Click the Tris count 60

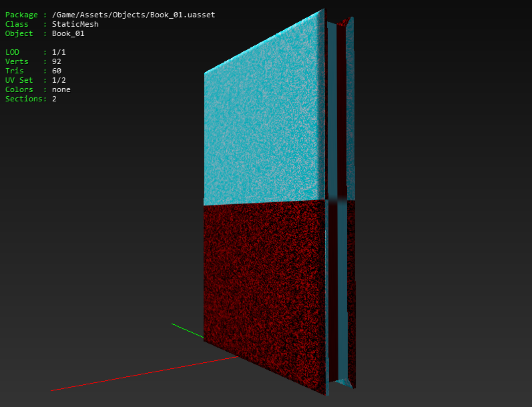(57, 71)
